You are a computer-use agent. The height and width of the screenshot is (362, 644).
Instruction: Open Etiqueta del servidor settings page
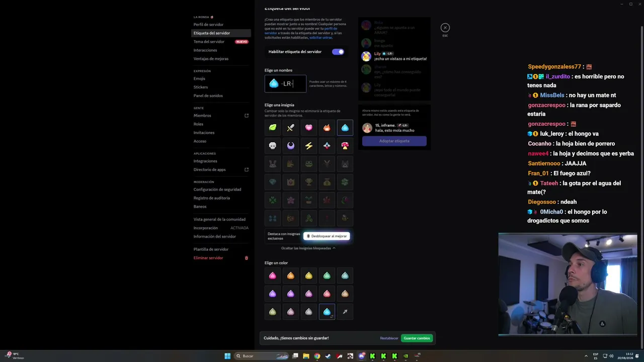[x=221, y=33]
